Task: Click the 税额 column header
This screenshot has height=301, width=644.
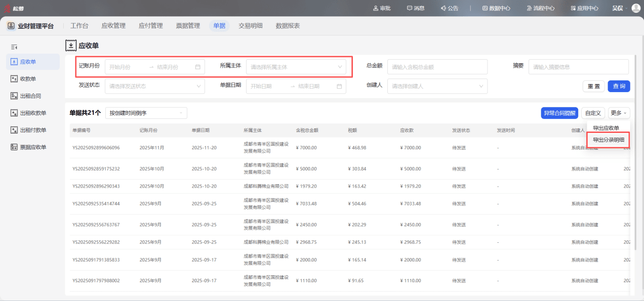Action: [353, 131]
